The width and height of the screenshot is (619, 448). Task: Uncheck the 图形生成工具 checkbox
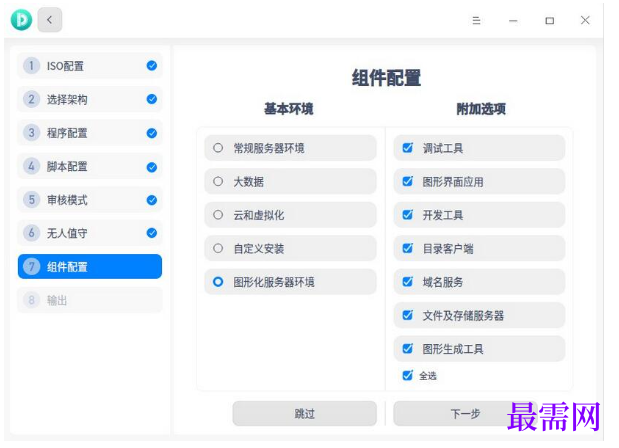(407, 349)
